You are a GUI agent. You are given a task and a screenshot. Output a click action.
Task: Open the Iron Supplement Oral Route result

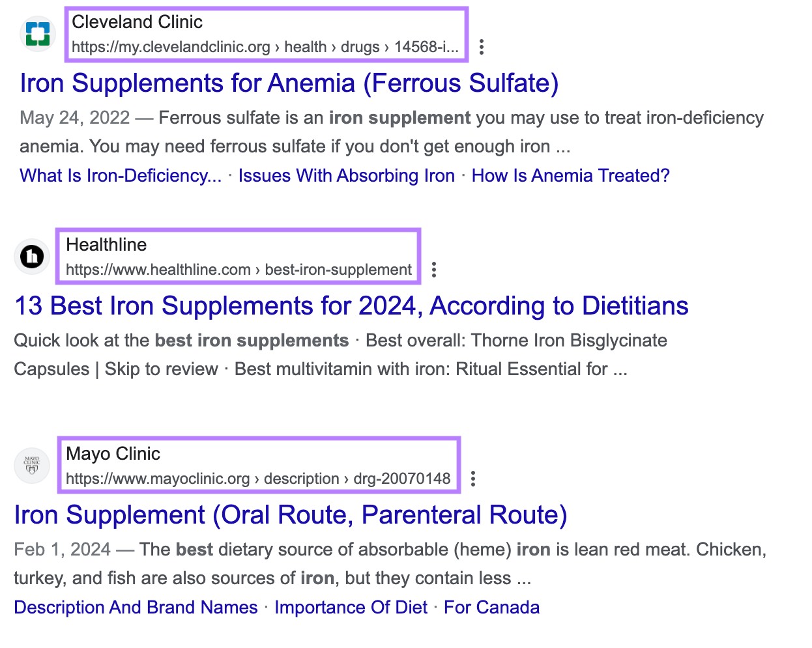click(x=291, y=515)
